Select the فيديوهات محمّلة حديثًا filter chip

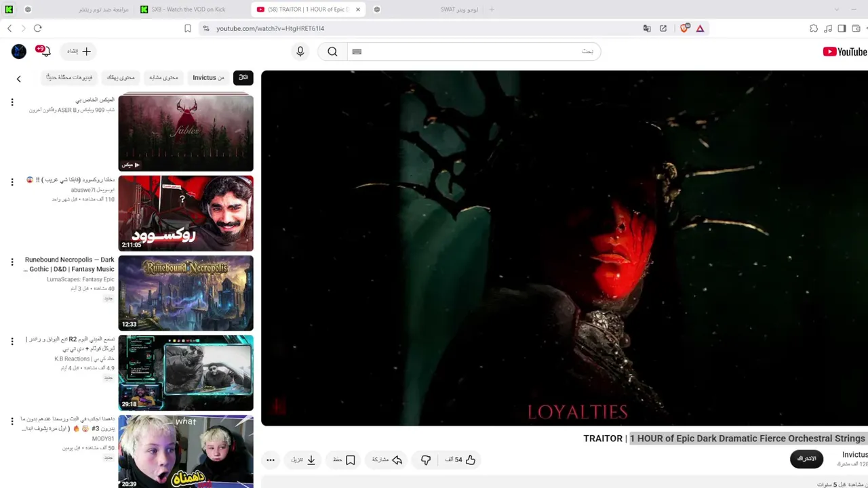[x=69, y=77]
